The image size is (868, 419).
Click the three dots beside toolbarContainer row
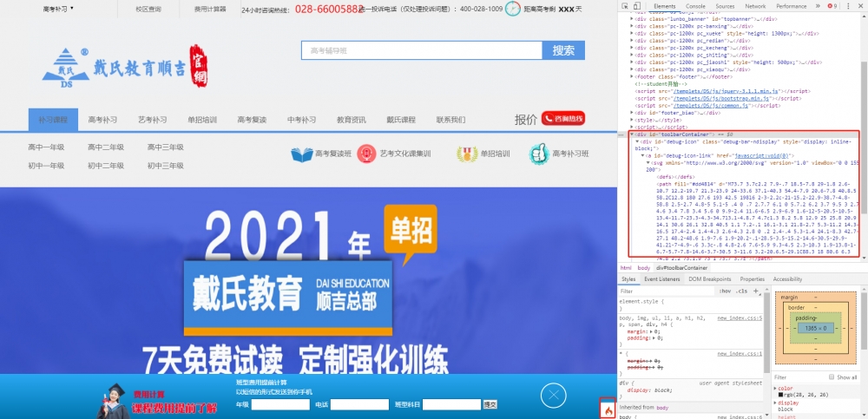[622, 134]
